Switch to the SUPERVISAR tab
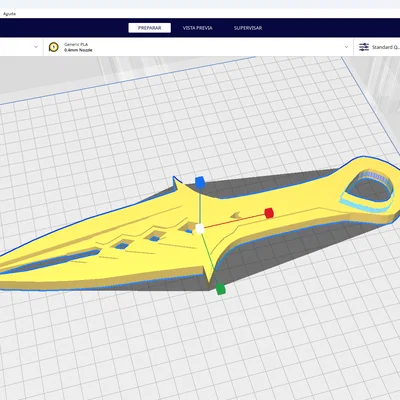 click(x=248, y=28)
